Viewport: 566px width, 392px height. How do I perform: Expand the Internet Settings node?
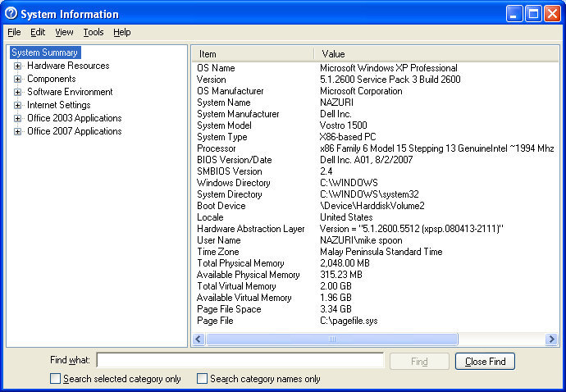(17, 105)
